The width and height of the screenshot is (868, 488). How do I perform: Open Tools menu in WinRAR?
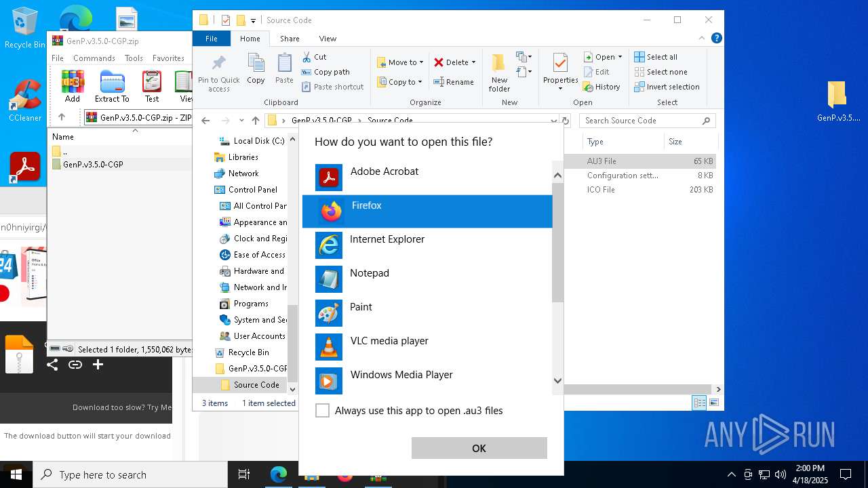tap(134, 58)
